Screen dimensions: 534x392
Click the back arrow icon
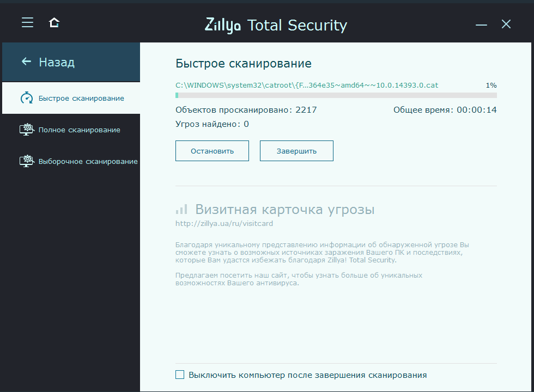26,62
